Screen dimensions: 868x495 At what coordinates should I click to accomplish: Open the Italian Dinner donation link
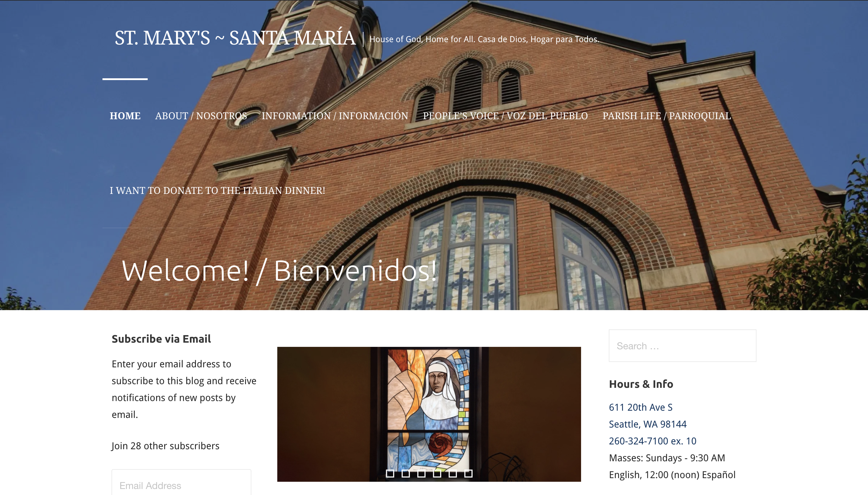coord(217,191)
